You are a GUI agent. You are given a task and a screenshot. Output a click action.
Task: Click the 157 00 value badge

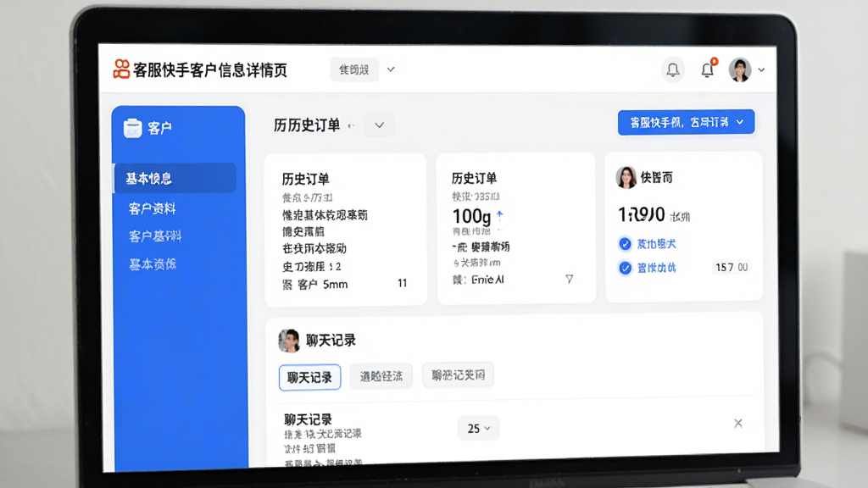coord(732,267)
